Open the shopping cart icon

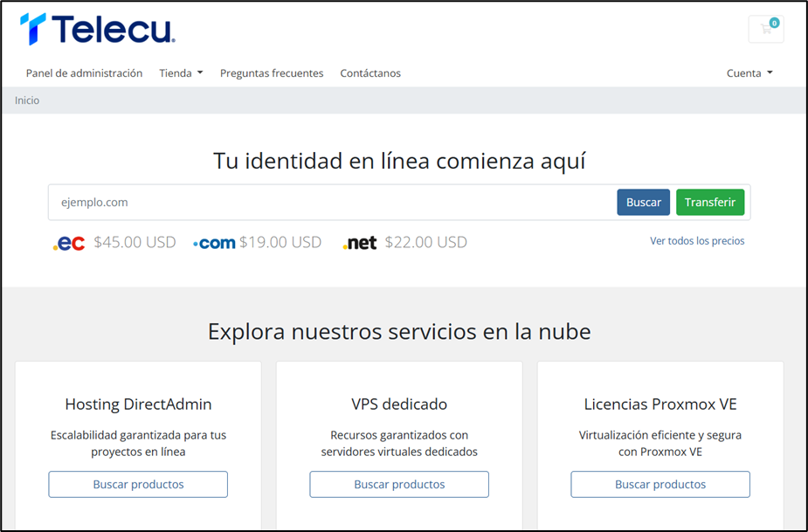coord(766,29)
